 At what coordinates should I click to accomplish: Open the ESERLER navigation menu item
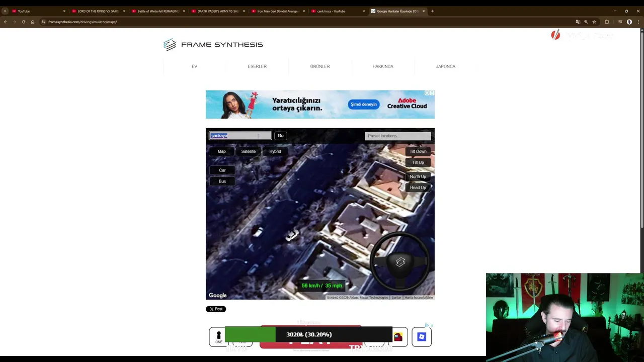pyautogui.click(x=257, y=66)
